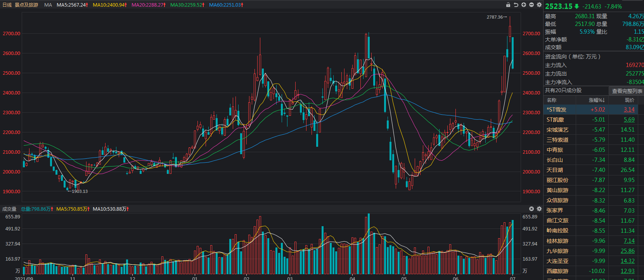Toggle MA60 line legend label
This screenshot has height=280, width=644.
226,5
